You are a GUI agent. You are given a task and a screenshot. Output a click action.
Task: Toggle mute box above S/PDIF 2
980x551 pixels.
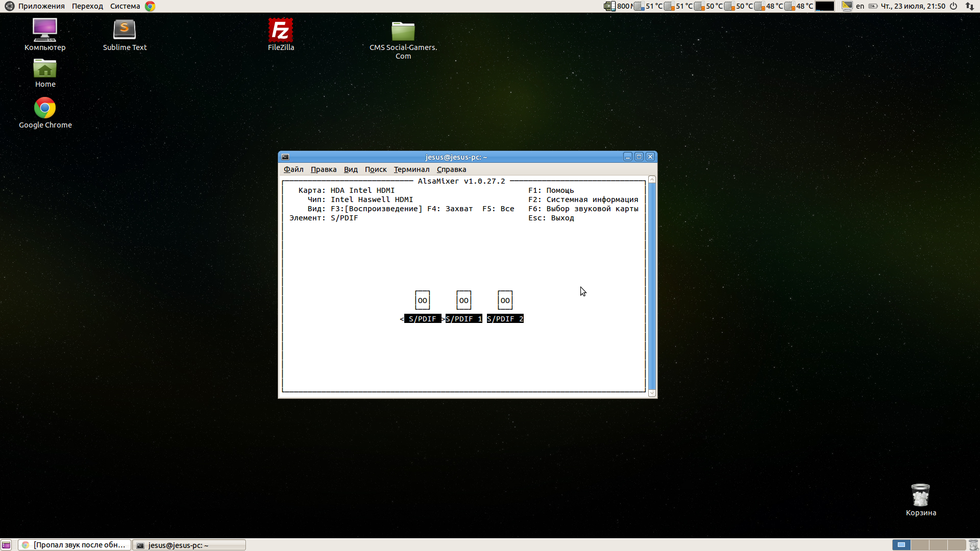[505, 300]
